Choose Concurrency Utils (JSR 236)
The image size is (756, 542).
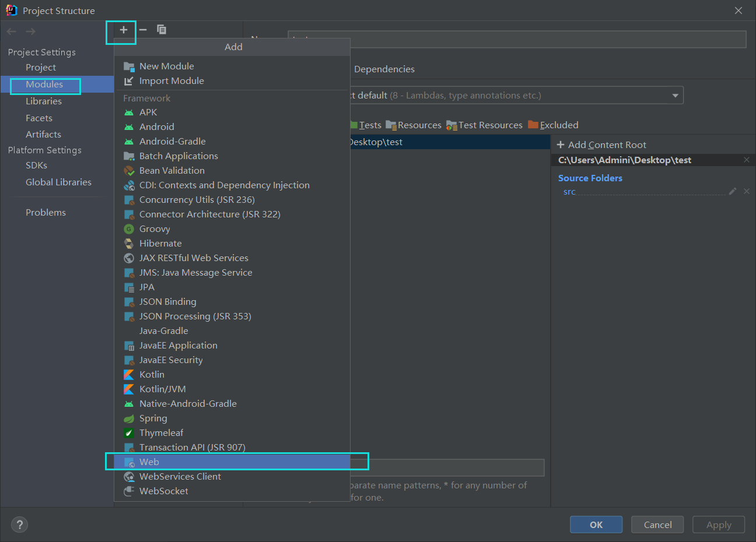point(232,200)
